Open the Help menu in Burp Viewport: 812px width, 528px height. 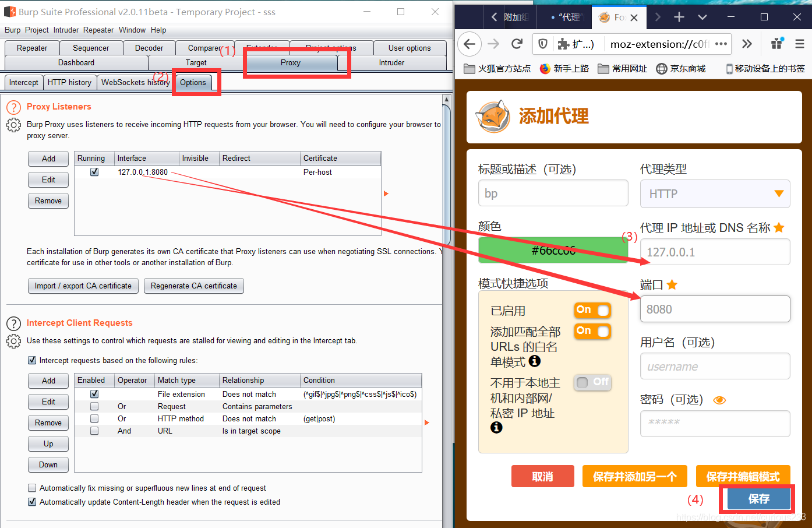tap(158, 30)
